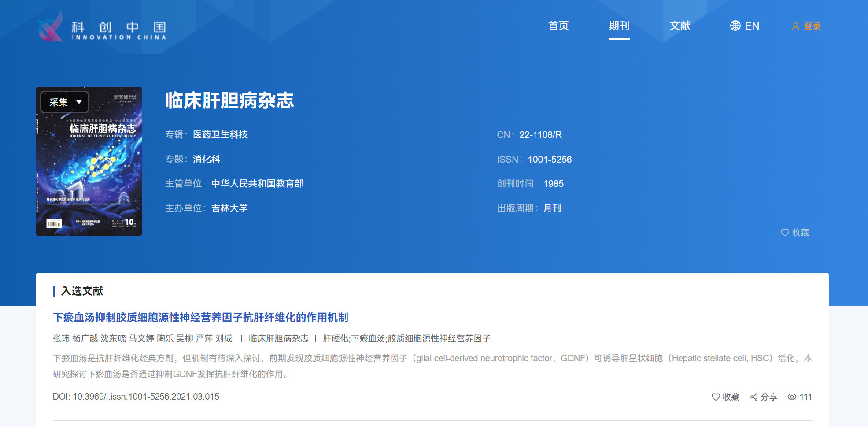Switch language to EN

[752, 26]
